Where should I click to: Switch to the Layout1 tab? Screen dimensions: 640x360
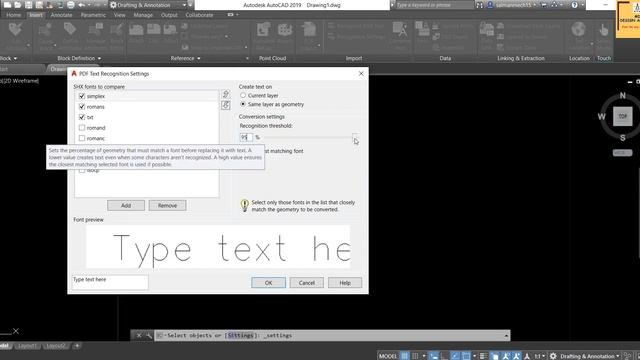point(27,346)
